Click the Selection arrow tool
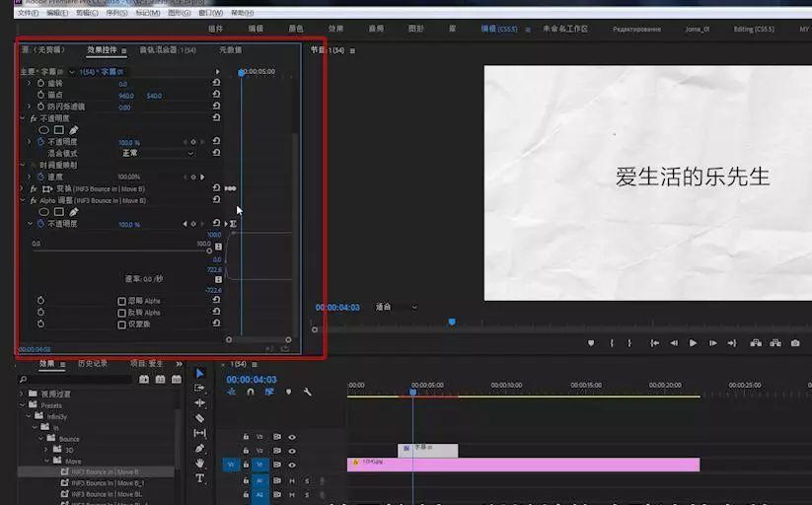This screenshot has width=812, height=505. coord(200,374)
